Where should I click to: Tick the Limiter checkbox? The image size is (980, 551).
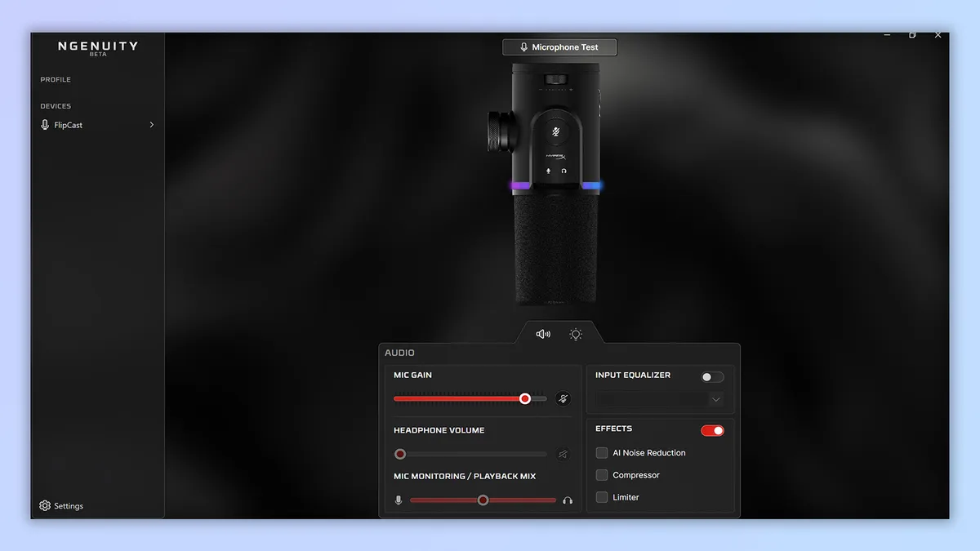pyautogui.click(x=602, y=497)
